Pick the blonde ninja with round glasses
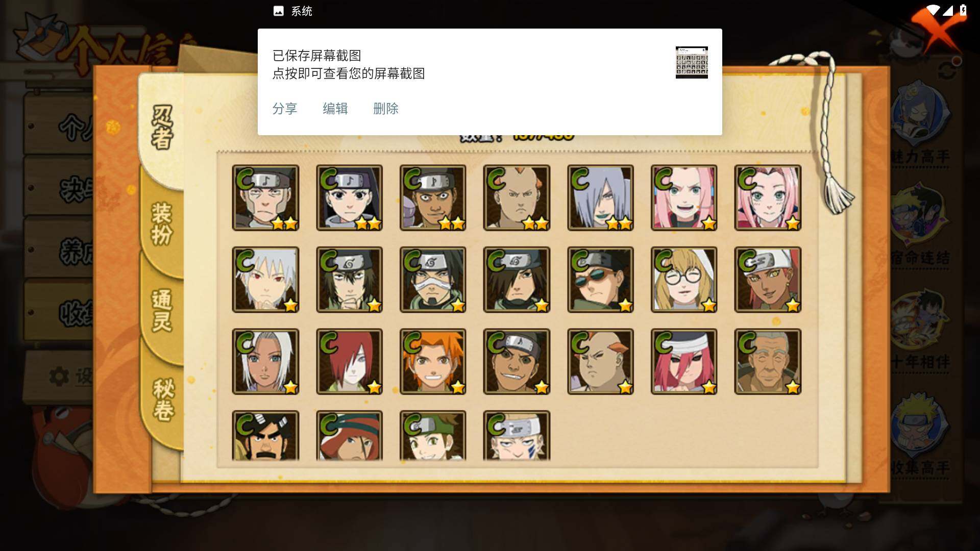980x551 pixels. pos(684,280)
